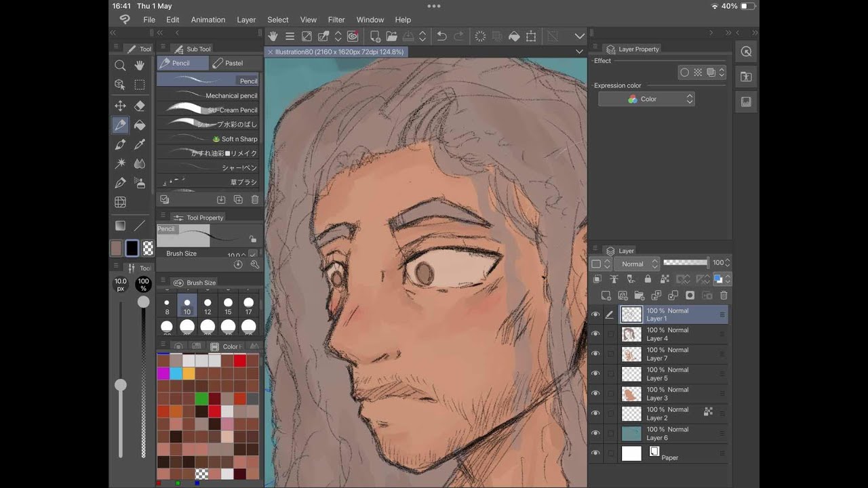868x488 pixels.
Task: Delete layer with trash icon in Layer panel
Action: [x=724, y=296]
